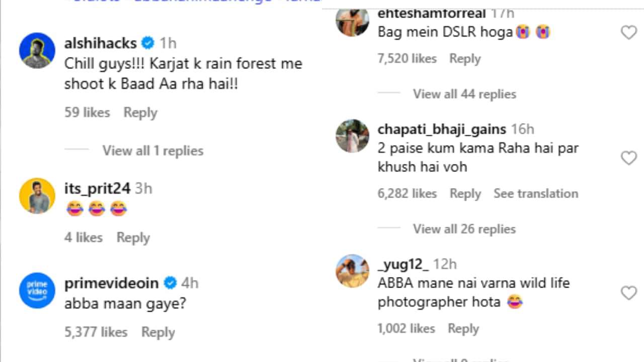See translation of chapati_bhaji_gains comment
Screen dimensions: 644x362
535,194
